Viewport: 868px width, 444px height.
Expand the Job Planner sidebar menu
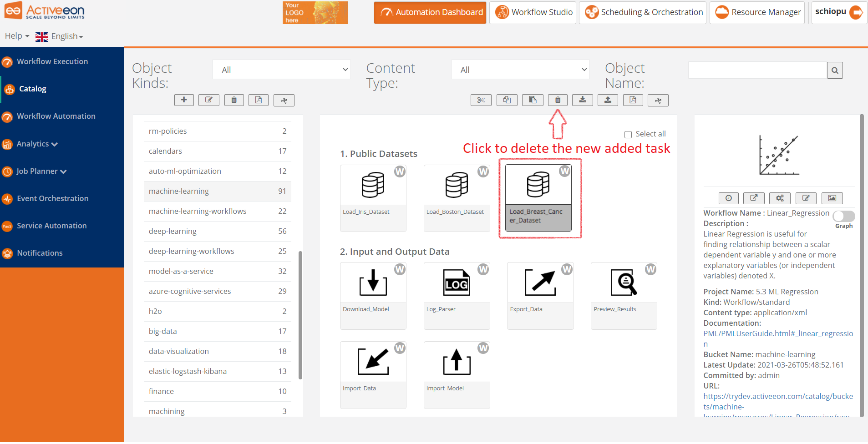[41, 171]
